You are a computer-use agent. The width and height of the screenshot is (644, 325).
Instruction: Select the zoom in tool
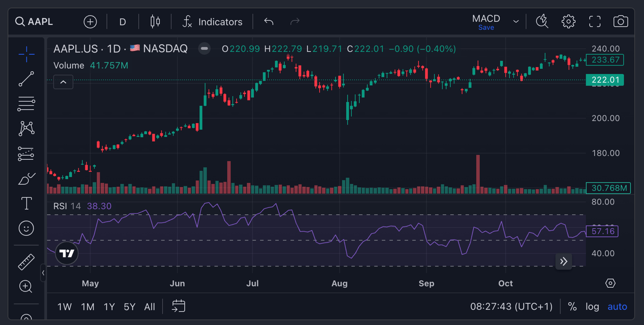26,287
